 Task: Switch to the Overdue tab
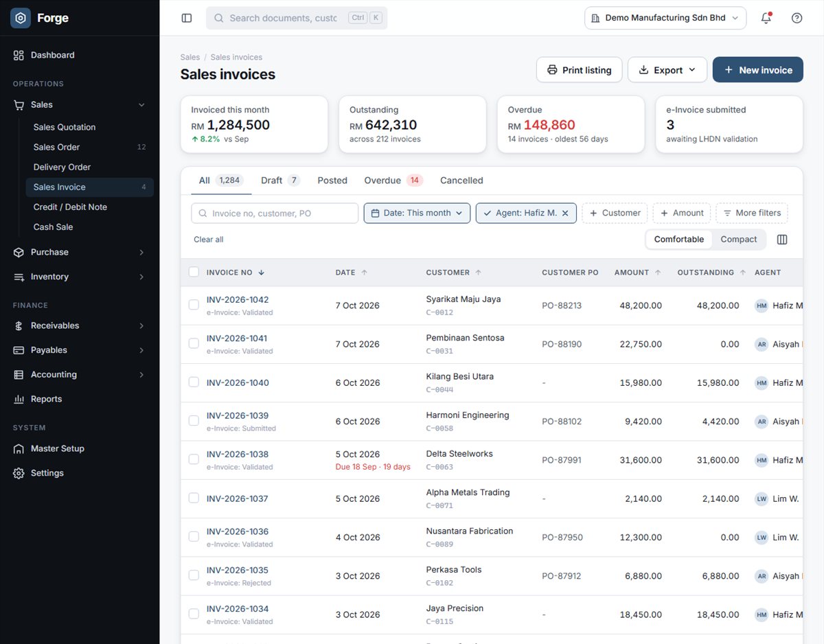coord(393,181)
